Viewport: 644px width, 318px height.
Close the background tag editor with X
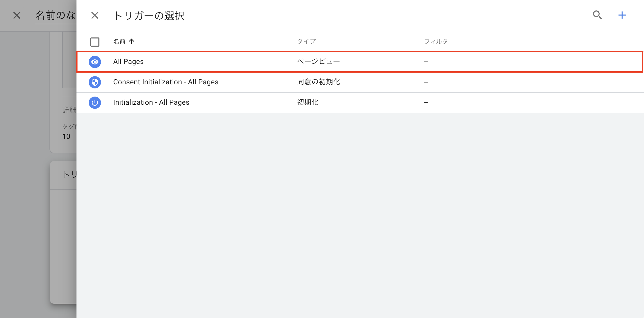coord(17,16)
